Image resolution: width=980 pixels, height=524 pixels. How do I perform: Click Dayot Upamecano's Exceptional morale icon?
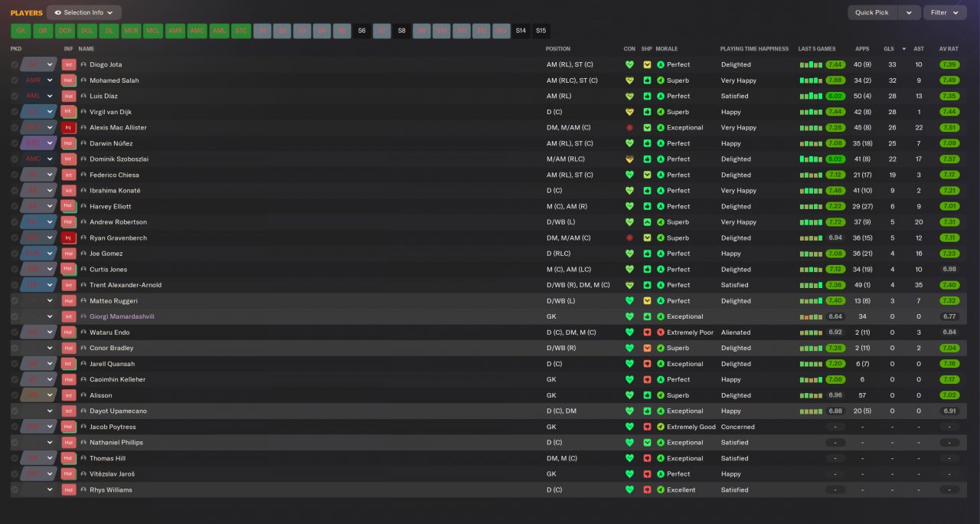point(661,411)
